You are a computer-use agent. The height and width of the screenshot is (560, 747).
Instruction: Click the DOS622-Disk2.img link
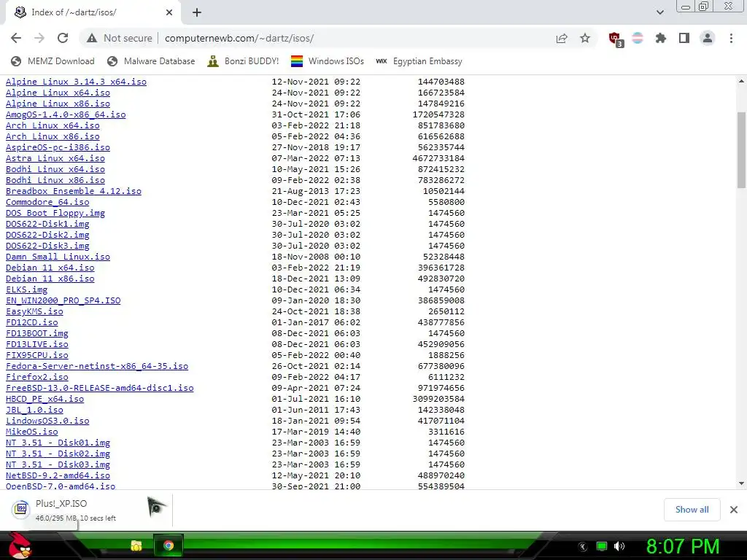[47, 235]
